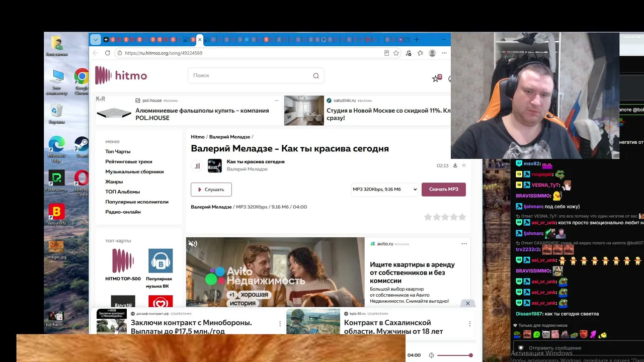Open ТОП Альбомы in the side menu
The height and width of the screenshot is (362, 644).
click(x=123, y=192)
